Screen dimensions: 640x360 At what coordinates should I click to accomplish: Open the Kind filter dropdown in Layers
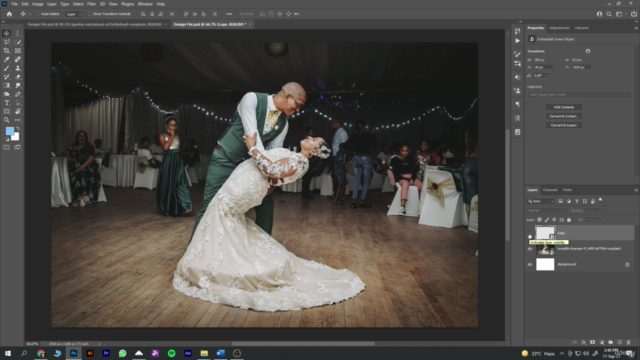pyautogui.click(x=541, y=201)
